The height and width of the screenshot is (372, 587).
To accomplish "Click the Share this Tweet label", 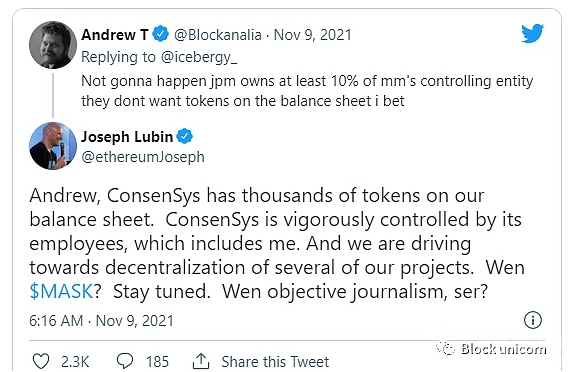I will pyautogui.click(x=275, y=362).
